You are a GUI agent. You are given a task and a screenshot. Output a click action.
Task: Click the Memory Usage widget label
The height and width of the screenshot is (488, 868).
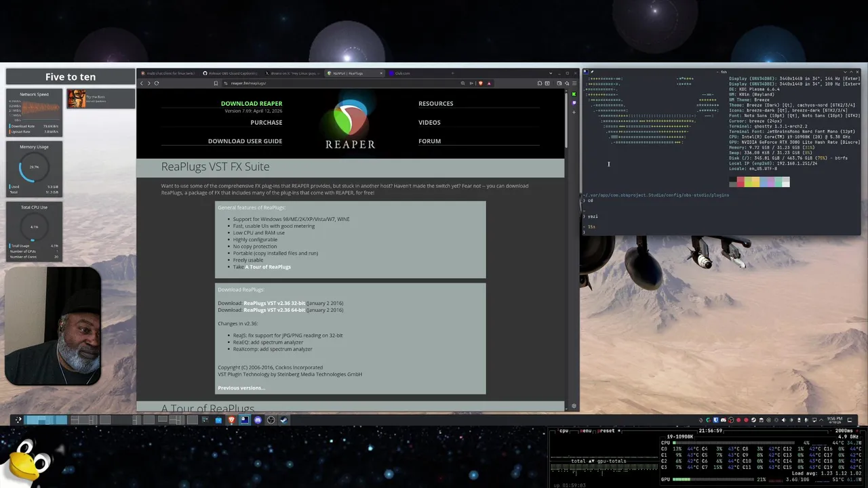click(x=34, y=146)
